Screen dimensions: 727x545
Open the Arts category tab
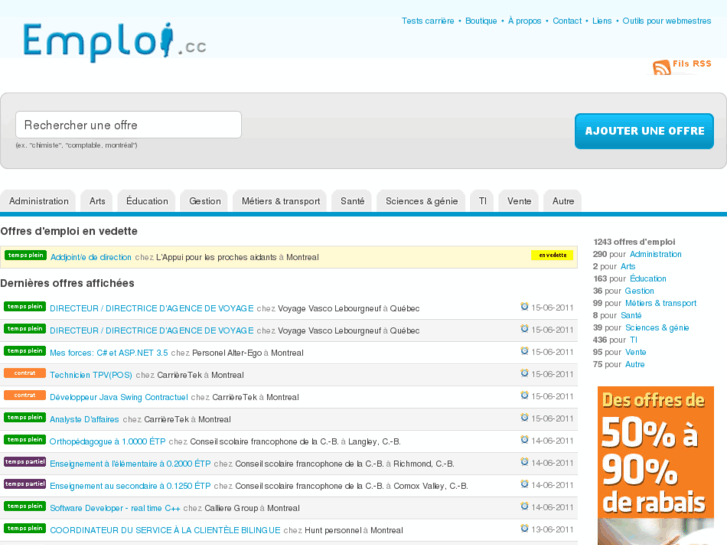pyautogui.click(x=97, y=201)
